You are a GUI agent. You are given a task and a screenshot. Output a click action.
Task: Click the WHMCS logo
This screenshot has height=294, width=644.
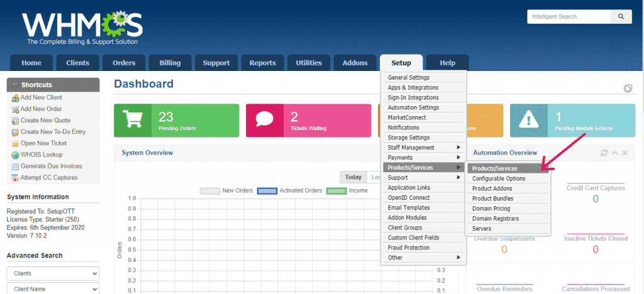coord(83,28)
